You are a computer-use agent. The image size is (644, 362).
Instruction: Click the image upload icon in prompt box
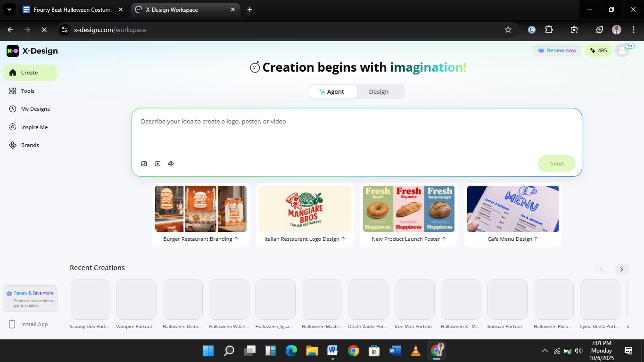(144, 164)
